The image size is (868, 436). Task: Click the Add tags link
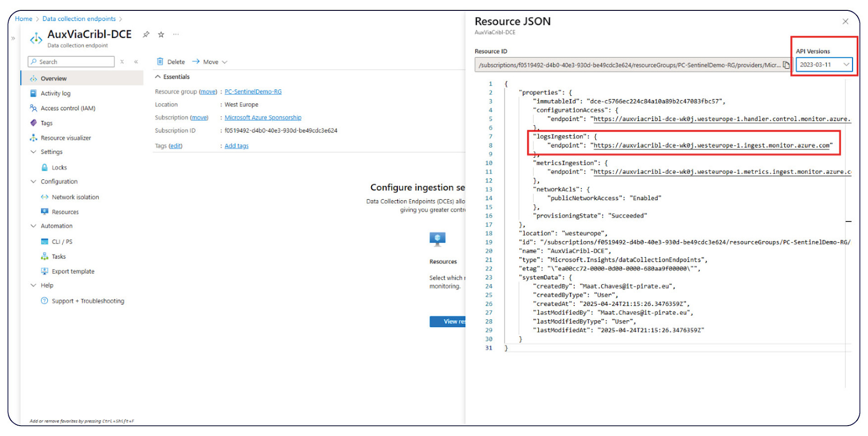click(236, 146)
